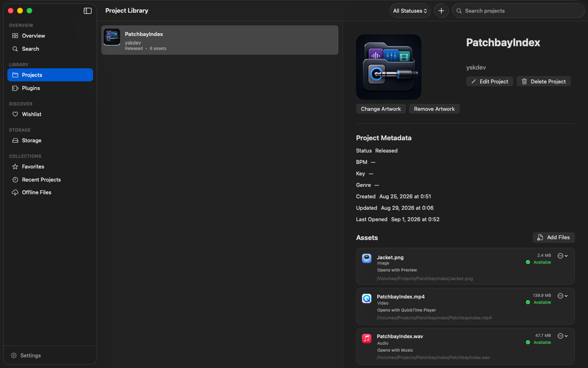This screenshot has height=368, width=588.
Task: Open Offline Files cloud collection
Action: point(50,193)
